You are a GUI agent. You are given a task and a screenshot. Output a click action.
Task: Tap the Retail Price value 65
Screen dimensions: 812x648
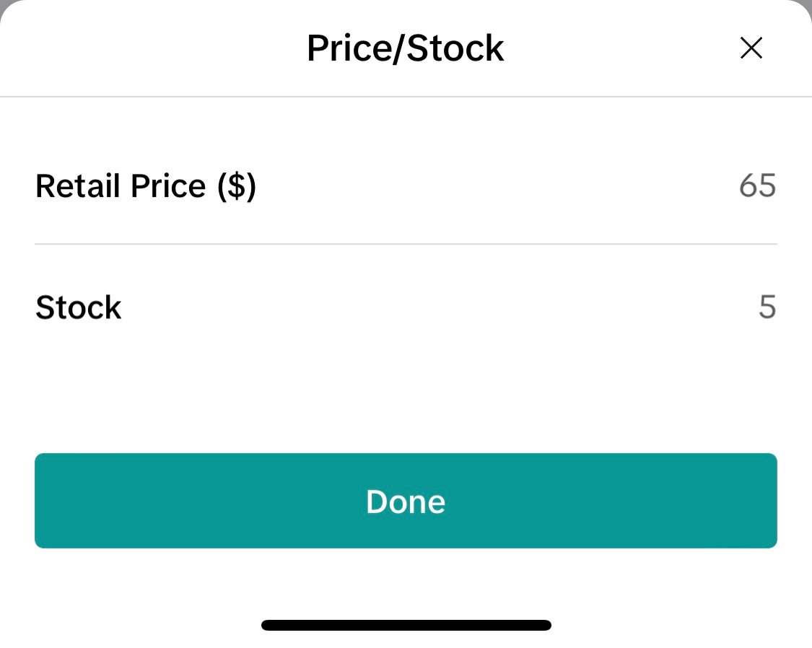[x=757, y=185]
